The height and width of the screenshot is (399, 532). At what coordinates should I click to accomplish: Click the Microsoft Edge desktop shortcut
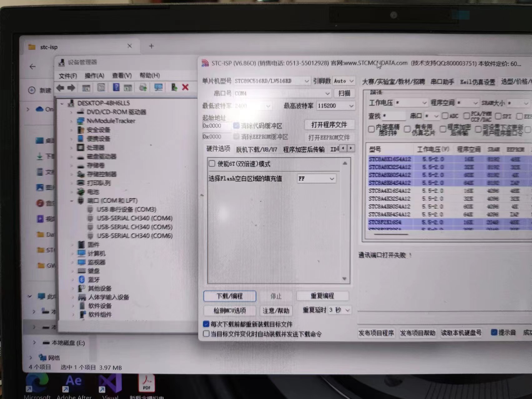pyautogui.click(x=37, y=386)
